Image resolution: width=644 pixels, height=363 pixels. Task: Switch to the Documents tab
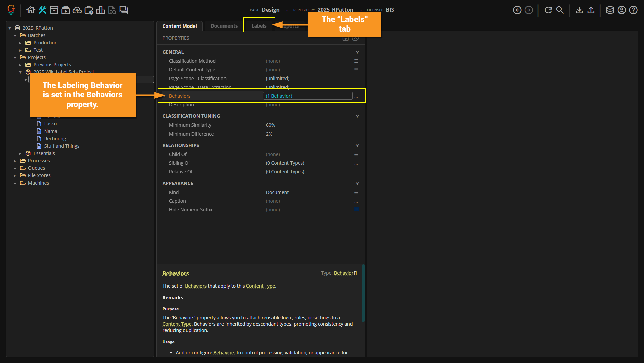coord(224,26)
